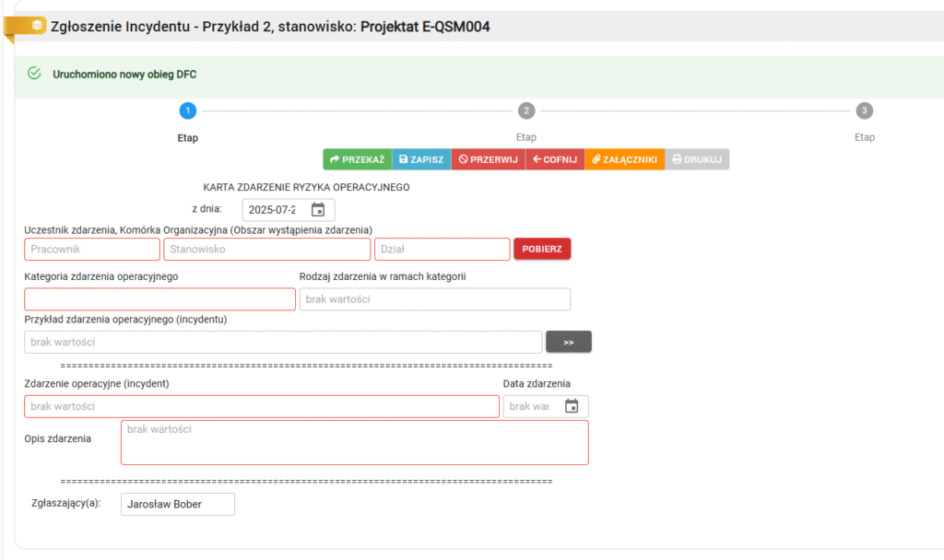Focus the Pracownik input field
This screenshot has width=944, height=560.
tap(92, 249)
